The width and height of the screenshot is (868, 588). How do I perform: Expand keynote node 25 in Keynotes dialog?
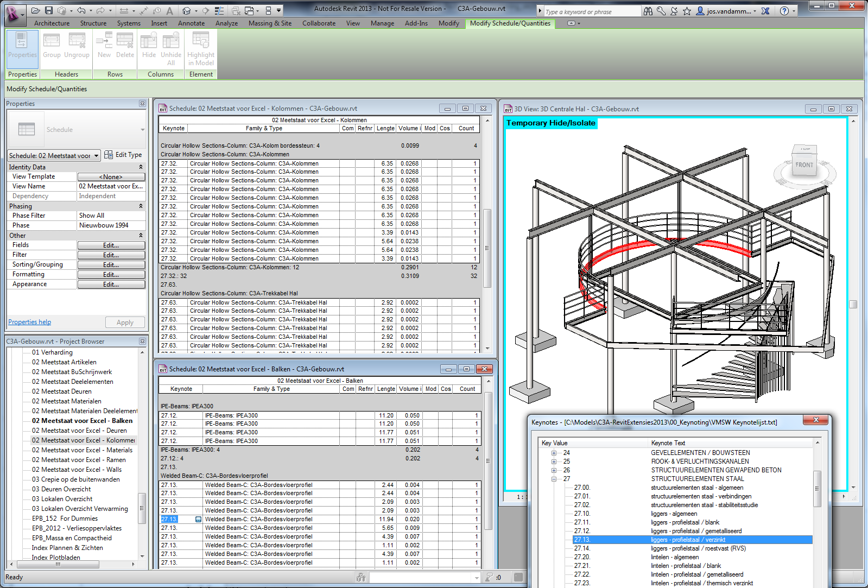point(554,461)
